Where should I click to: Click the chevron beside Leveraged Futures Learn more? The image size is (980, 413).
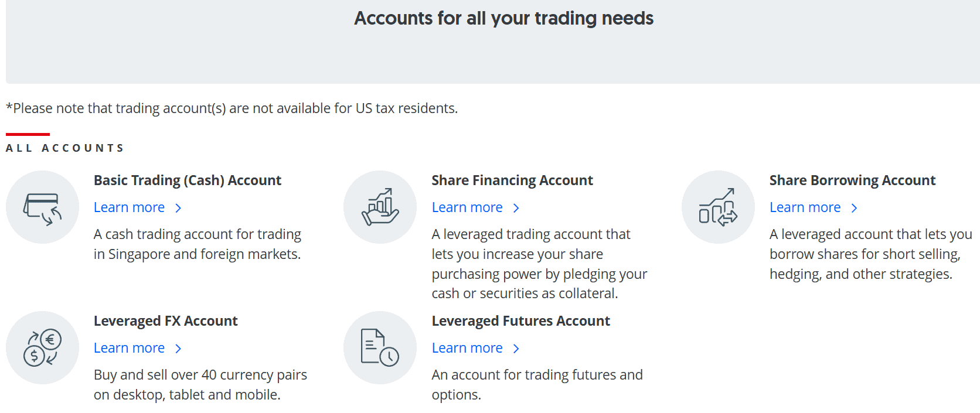[x=516, y=348]
